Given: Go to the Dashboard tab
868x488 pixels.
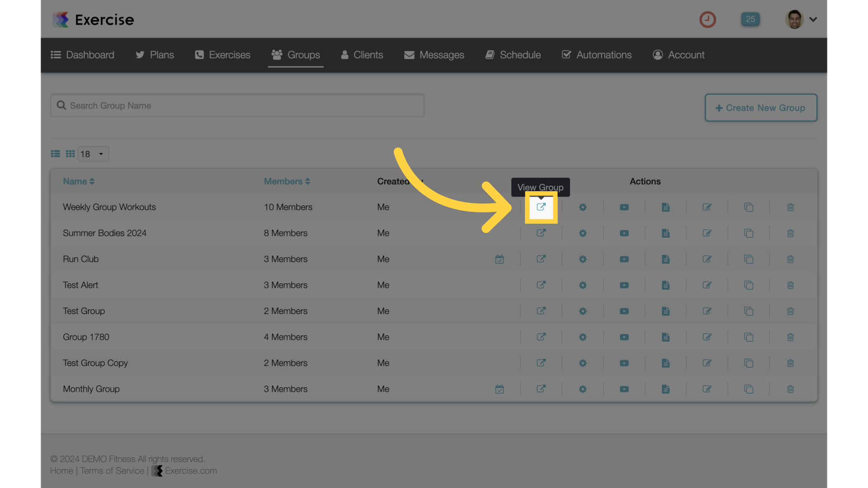Looking at the screenshot, I should coord(82,55).
